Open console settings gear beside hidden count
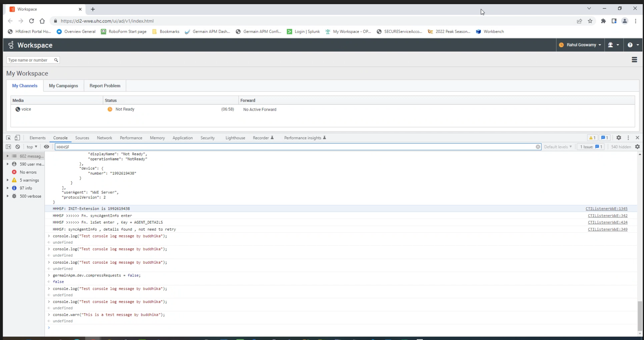This screenshot has height=340, width=644. [637, 147]
